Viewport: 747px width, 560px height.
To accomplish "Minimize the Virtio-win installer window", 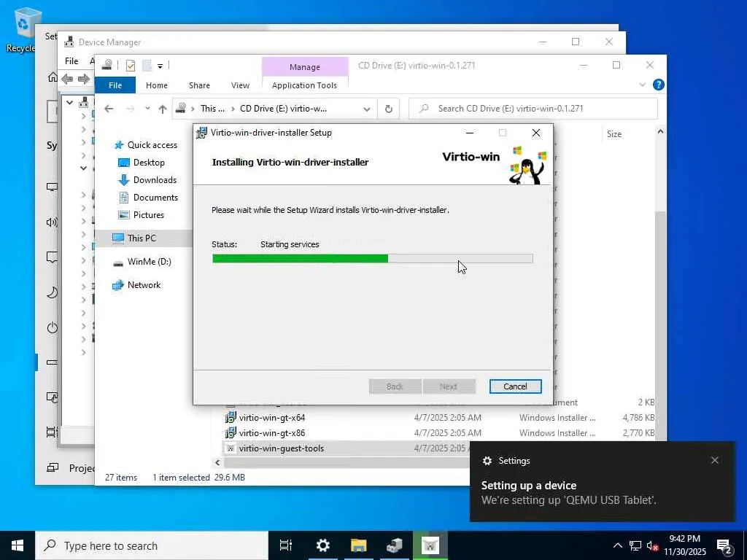I will click(470, 133).
